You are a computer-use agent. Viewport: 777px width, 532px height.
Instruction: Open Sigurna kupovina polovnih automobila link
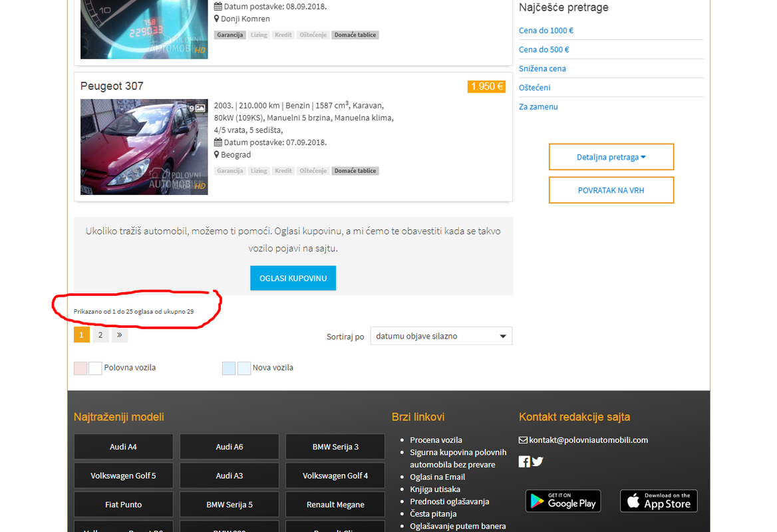pyautogui.click(x=458, y=459)
